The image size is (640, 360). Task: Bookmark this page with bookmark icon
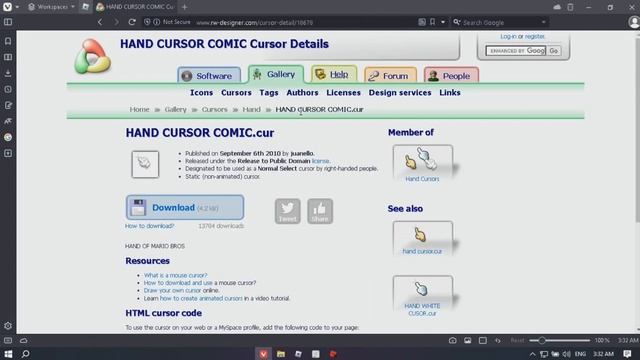click(x=433, y=22)
